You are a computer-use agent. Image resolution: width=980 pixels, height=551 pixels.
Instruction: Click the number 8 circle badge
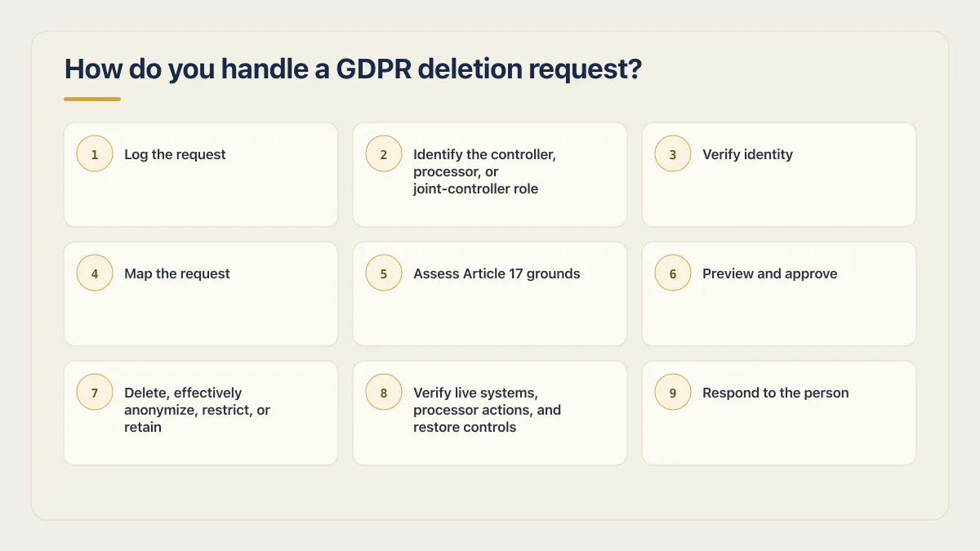click(x=384, y=392)
